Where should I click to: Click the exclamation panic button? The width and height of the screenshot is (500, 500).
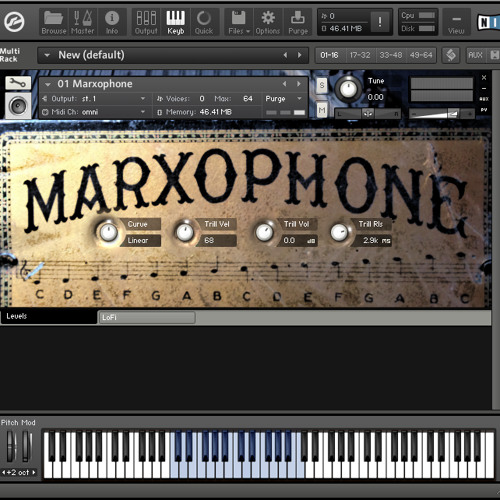pyautogui.click(x=380, y=22)
